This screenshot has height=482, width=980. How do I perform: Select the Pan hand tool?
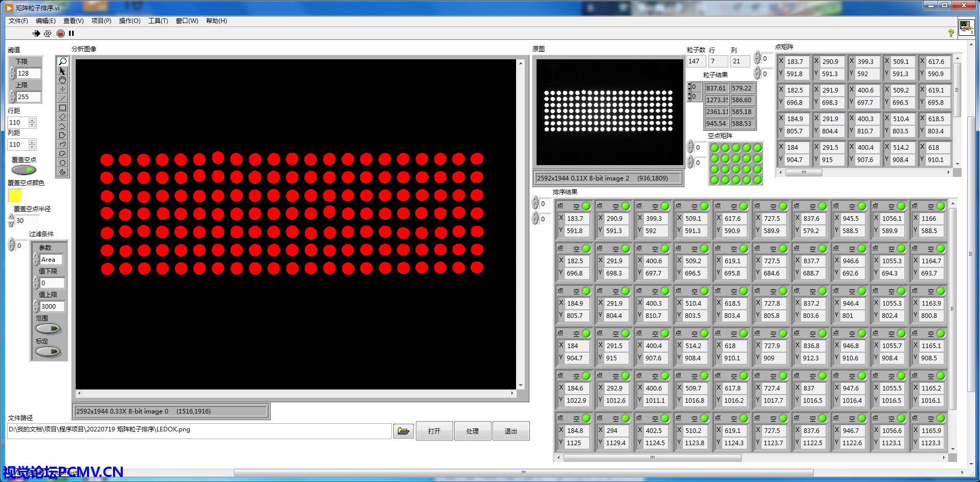62,80
